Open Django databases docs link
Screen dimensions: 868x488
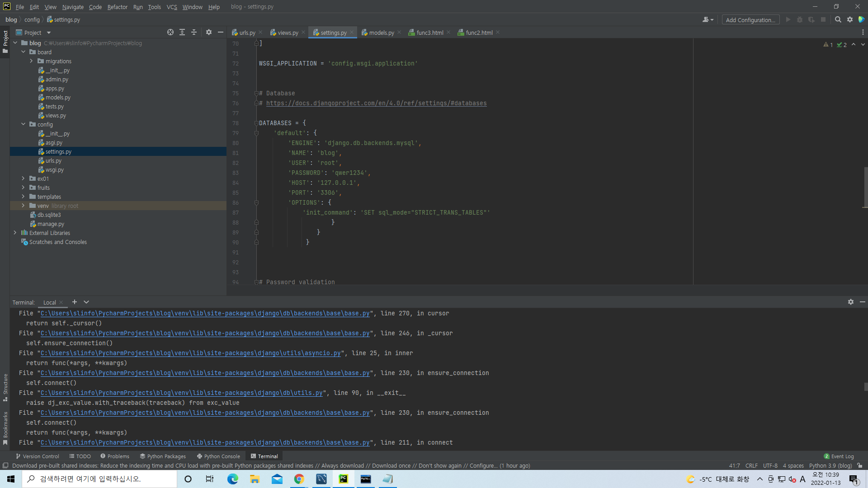[x=376, y=103]
